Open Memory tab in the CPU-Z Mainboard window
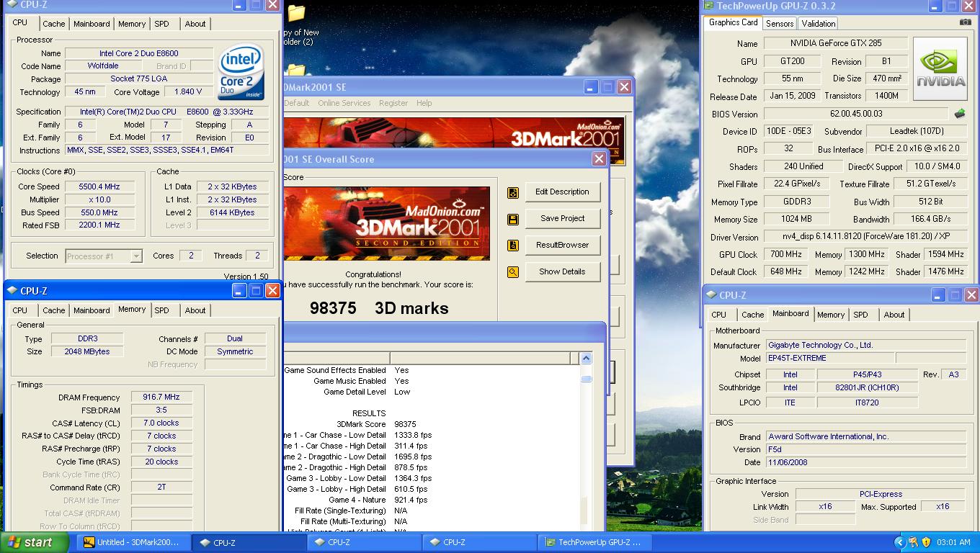Screen dimensions: 980x553 tap(831, 315)
